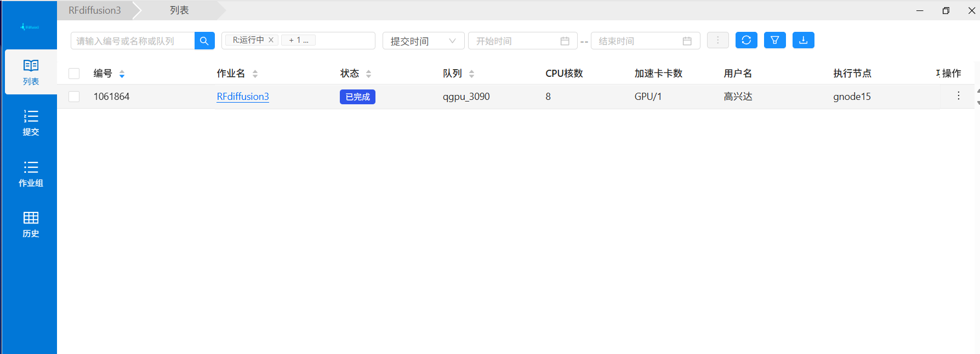Sort by 编号 column
Screen dimensions: 980x354
pyautogui.click(x=122, y=74)
